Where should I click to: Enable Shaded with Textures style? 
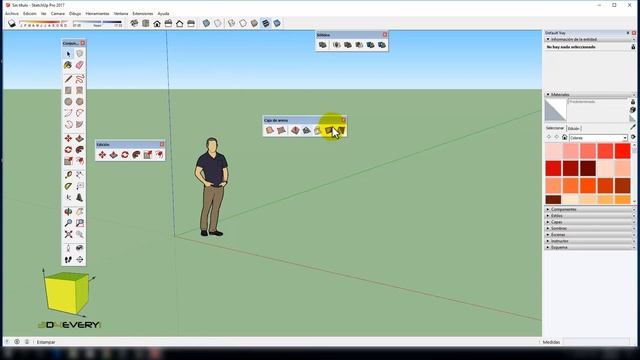(x=266, y=23)
